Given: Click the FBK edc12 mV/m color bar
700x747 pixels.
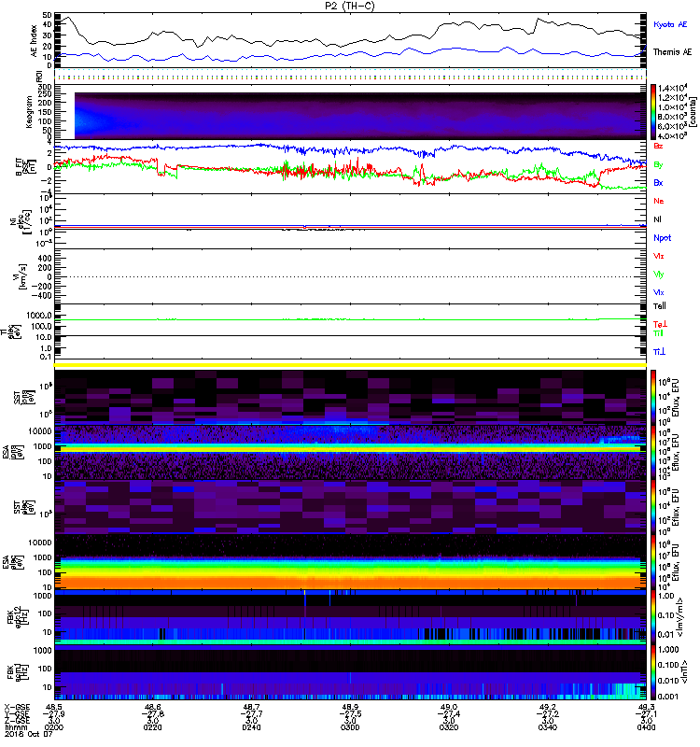Looking at the screenshot, I should (x=653, y=618).
